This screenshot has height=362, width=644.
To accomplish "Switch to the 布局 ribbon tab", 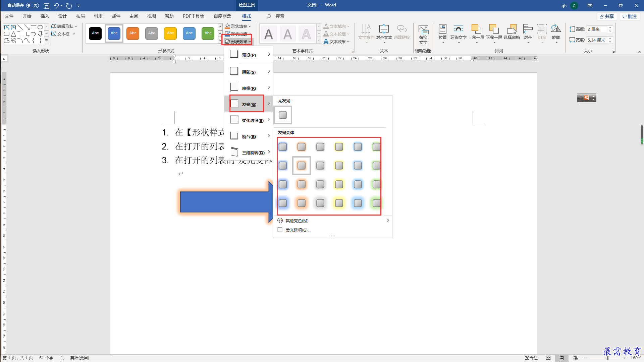I will (80, 16).
